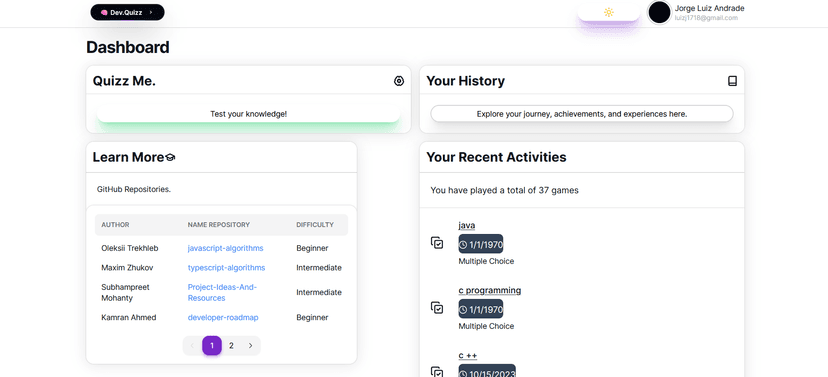Open the java quiz activity link

click(x=467, y=225)
